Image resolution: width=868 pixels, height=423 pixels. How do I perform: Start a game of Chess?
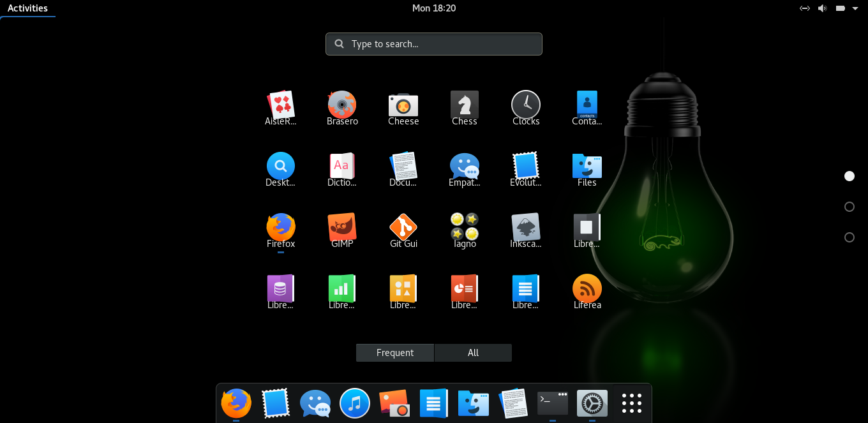(x=465, y=105)
